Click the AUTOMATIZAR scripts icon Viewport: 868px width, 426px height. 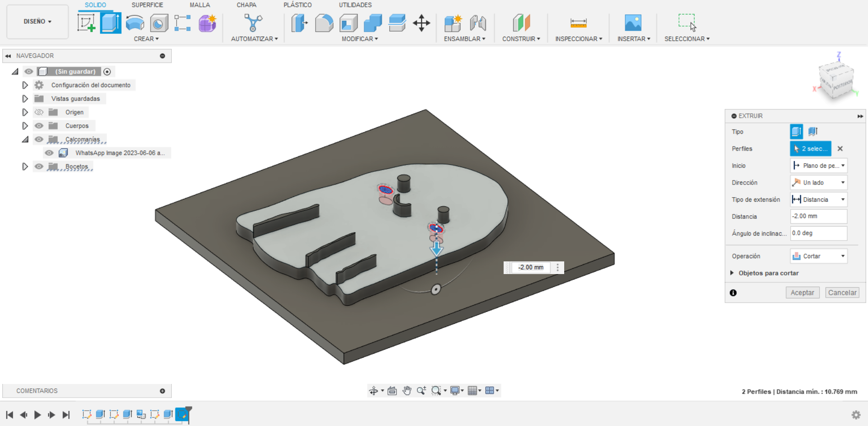(253, 22)
